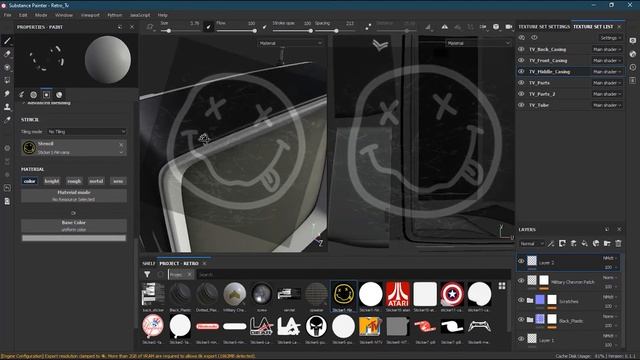Click the Base Color uniform color button
The width and height of the screenshot is (640, 360).
tap(73, 226)
